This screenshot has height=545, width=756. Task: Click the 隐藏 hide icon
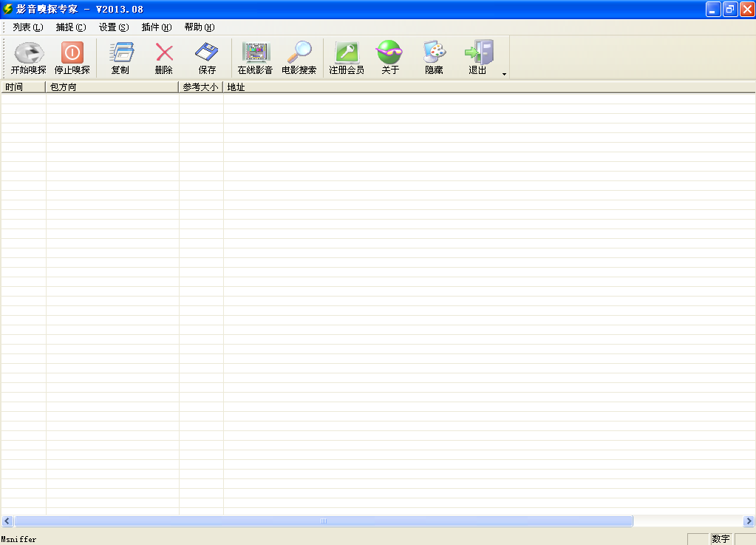tap(434, 52)
